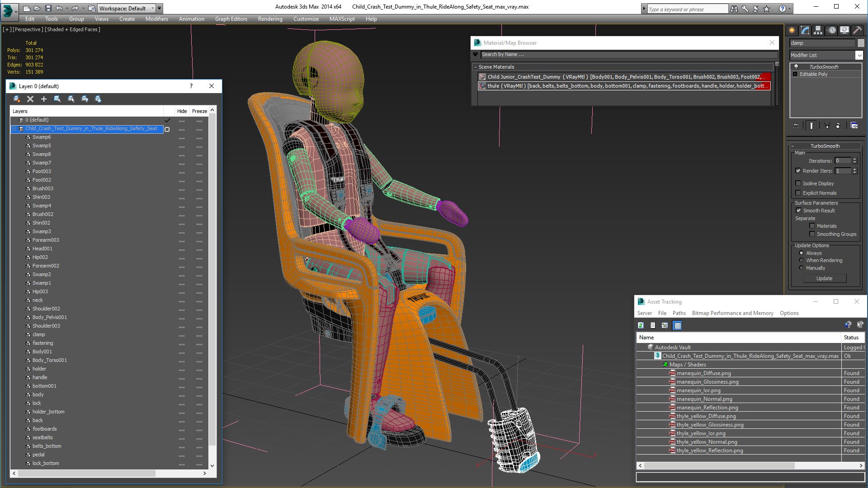This screenshot has width=868, height=488.
Task: Click Search by Name field in Material Browser
Action: coord(628,54)
